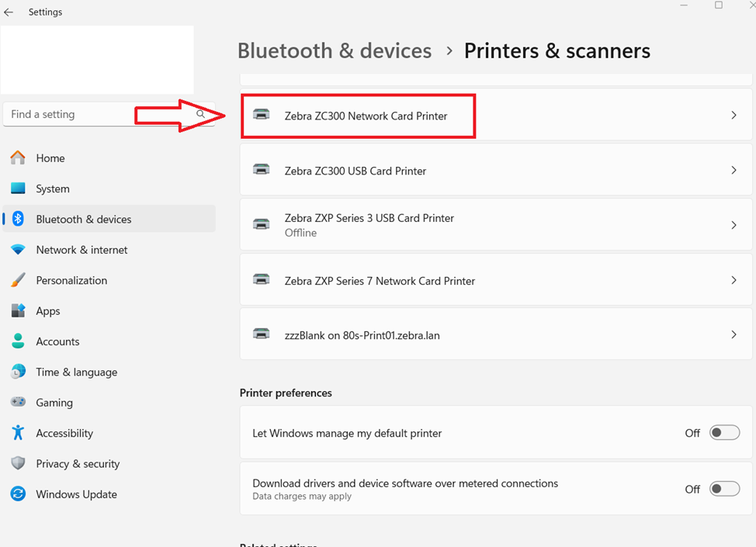Click the Accessibility figure icon
756x547 pixels.
pos(17,433)
